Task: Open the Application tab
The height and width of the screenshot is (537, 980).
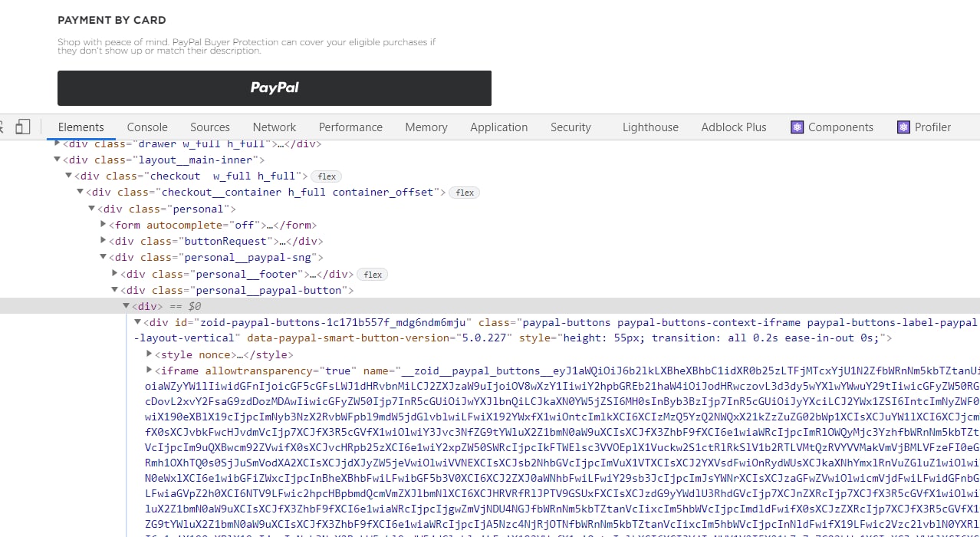Action: 499,127
